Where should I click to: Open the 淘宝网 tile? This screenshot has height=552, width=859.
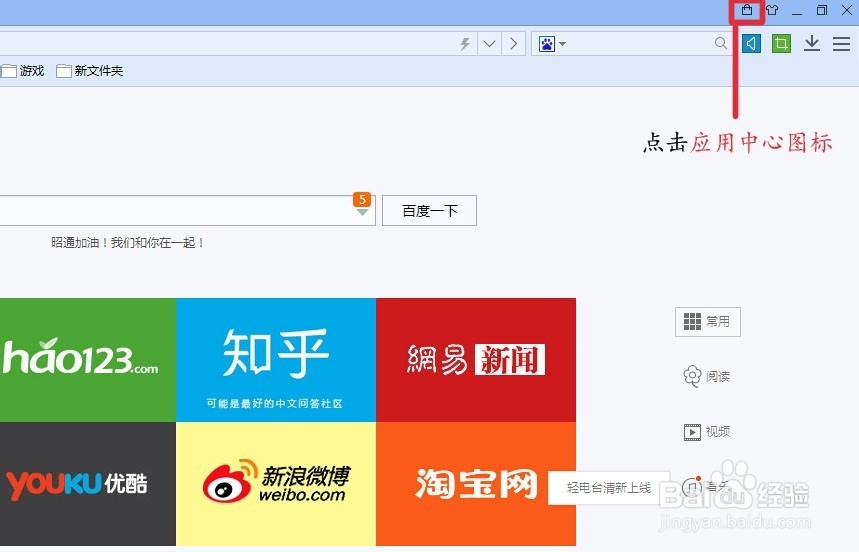coord(476,484)
